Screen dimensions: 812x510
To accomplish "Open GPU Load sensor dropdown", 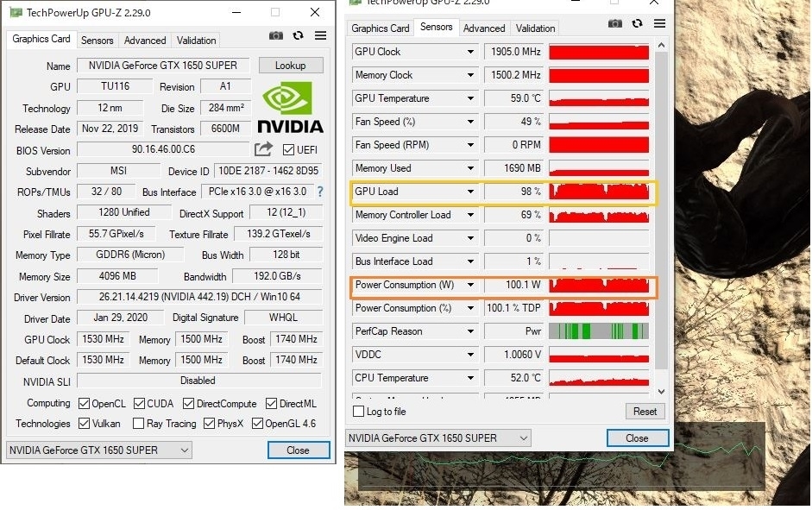I will [x=470, y=192].
